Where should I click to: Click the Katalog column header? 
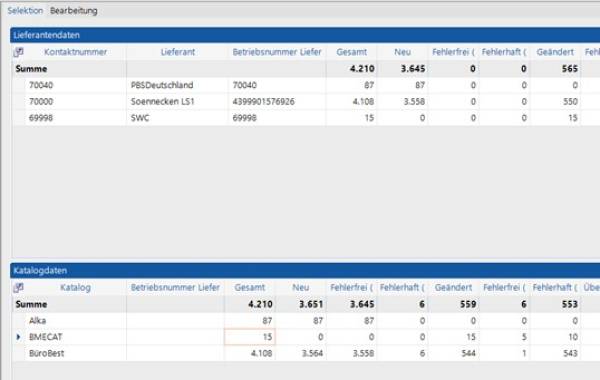[x=75, y=287]
